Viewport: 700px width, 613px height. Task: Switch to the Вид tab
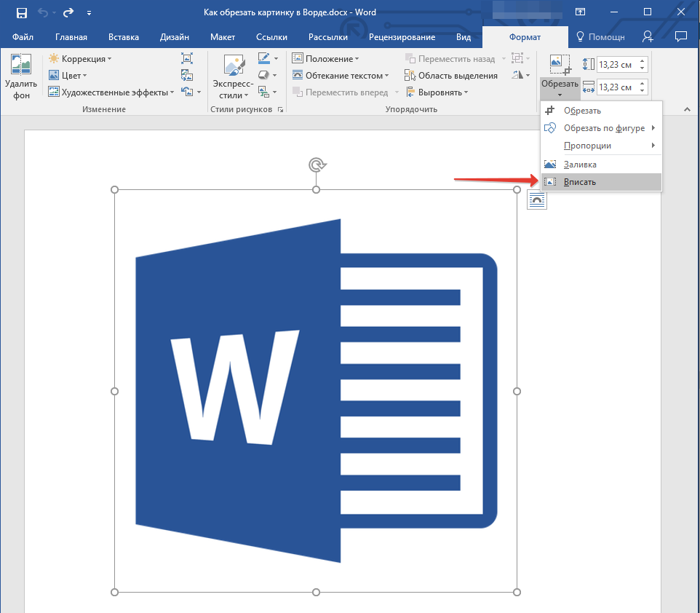[464, 37]
